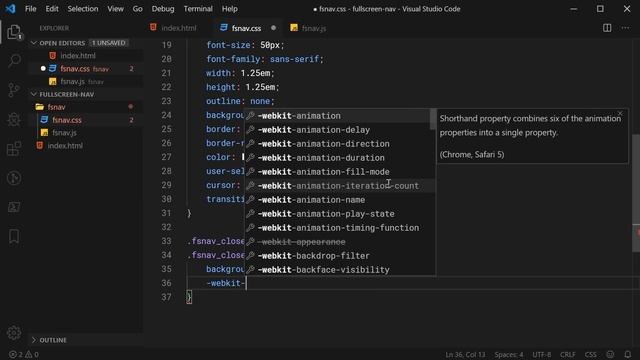640x360 pixels.
Task: Open the Explorer view in activity bar
Action: 14,32
